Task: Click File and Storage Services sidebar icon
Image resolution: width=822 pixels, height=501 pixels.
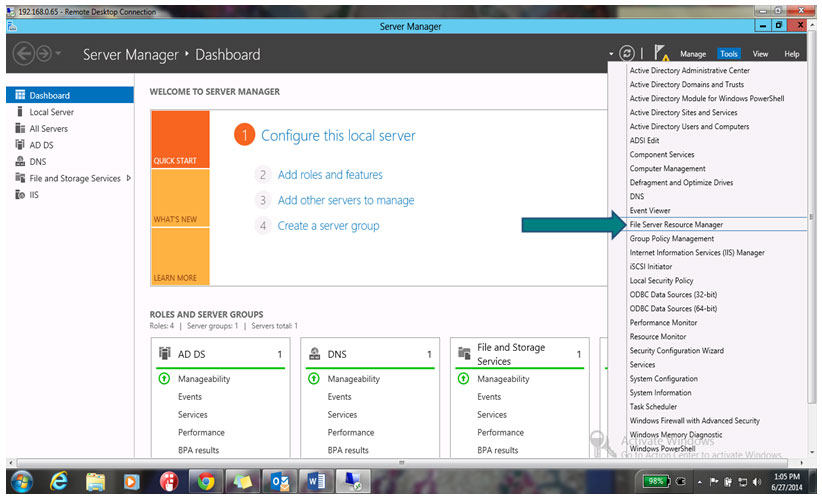Action: pos(20,178)
